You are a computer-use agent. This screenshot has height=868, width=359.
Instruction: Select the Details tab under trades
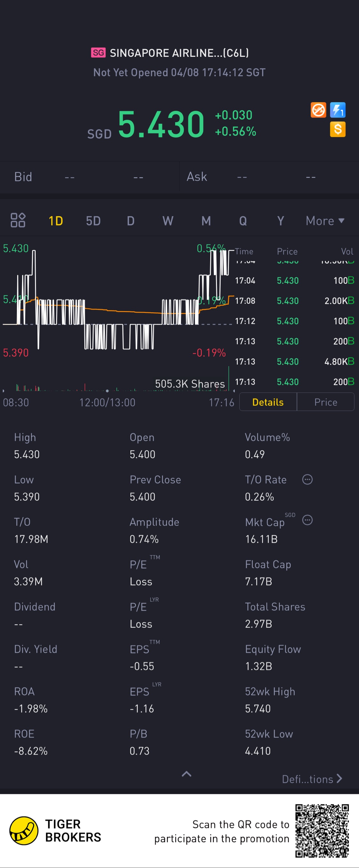(268, 402)
